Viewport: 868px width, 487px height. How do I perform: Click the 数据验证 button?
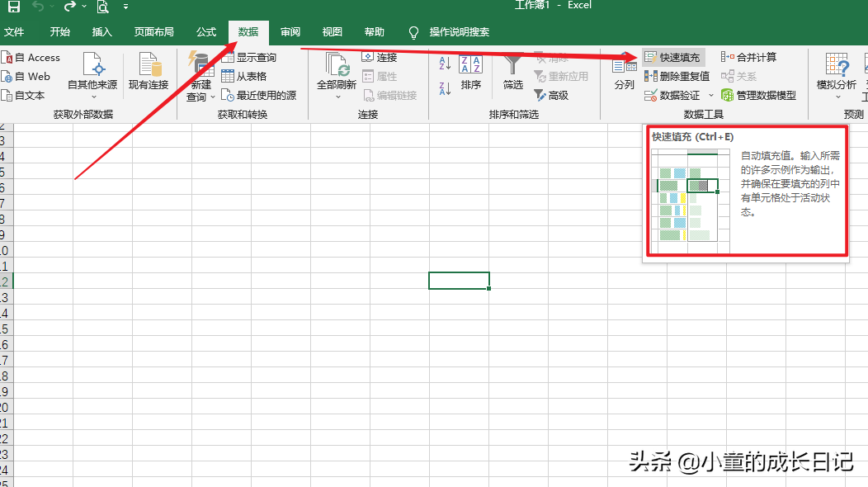point(672,95)
